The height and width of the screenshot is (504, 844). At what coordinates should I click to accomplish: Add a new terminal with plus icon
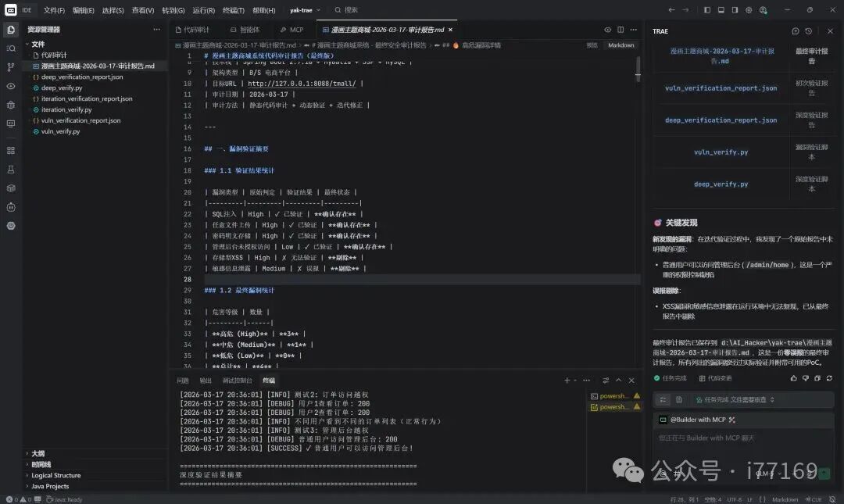tap(567, 381)
